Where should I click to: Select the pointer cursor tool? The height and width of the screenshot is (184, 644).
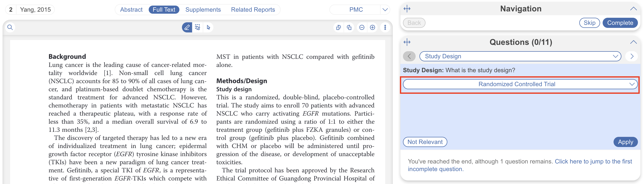point(208,27)
